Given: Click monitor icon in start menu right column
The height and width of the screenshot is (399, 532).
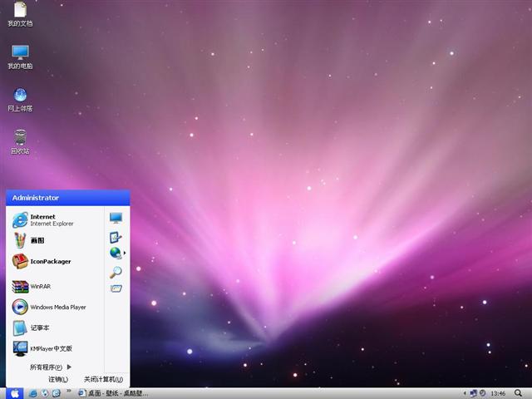Looking at the screenshot, I should tap(116, 218).
